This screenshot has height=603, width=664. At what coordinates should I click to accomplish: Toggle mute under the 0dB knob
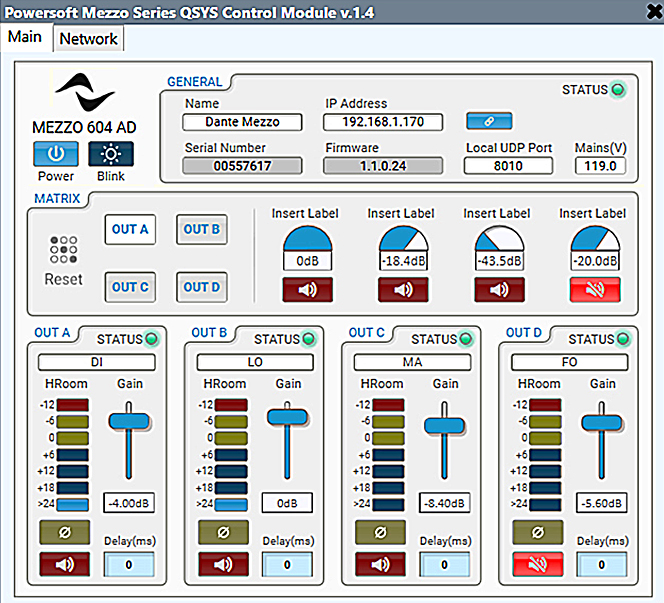pyautogui.click(x=307, y=290)
